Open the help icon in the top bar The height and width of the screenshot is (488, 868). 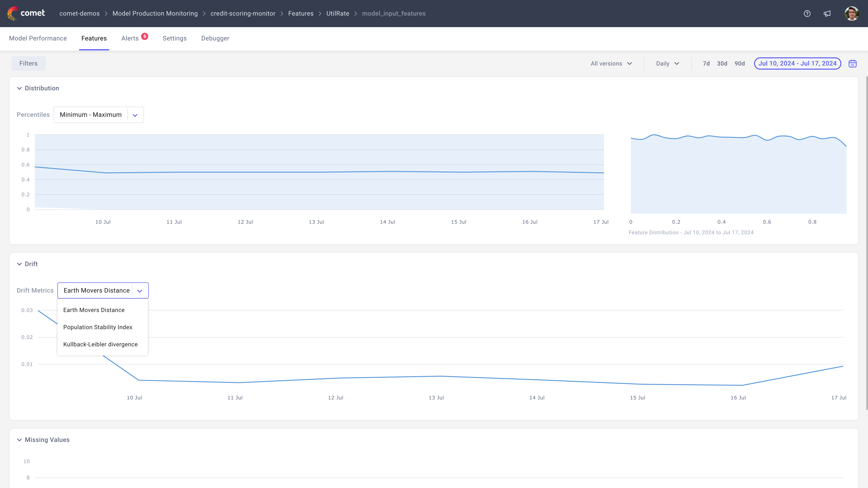click(807, 14)
